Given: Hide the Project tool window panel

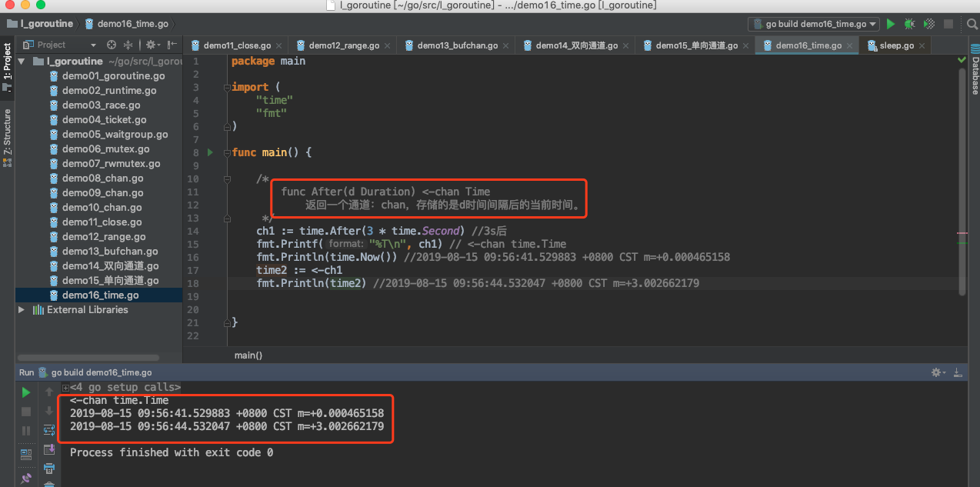Looking at the screenshot, I should point(172,45).
